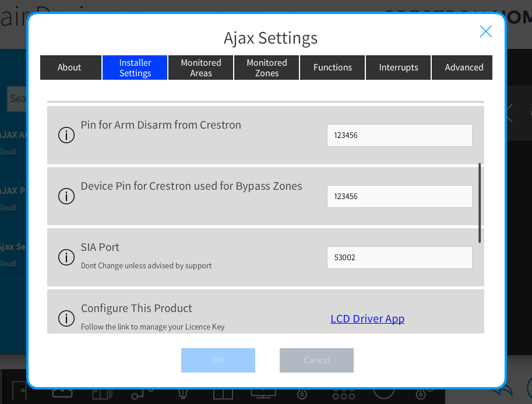Screen dimensions: 532x404
Task: Click the "Ajax Settings" dialog title
Action: [270, 38]
